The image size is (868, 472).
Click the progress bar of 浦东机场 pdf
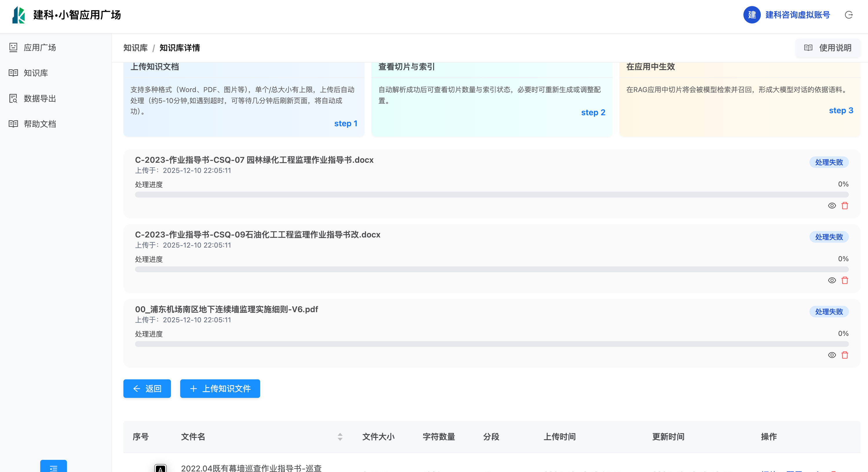(x=492, y=344)
